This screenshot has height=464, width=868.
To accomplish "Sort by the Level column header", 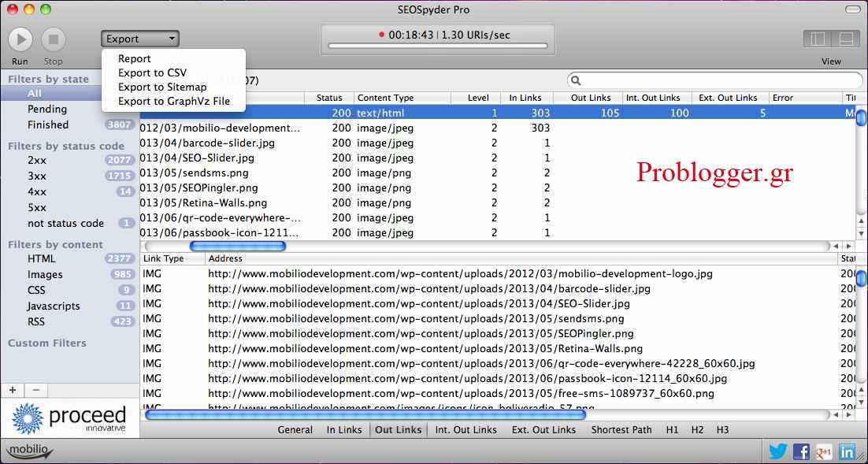I will coord(476,98).
